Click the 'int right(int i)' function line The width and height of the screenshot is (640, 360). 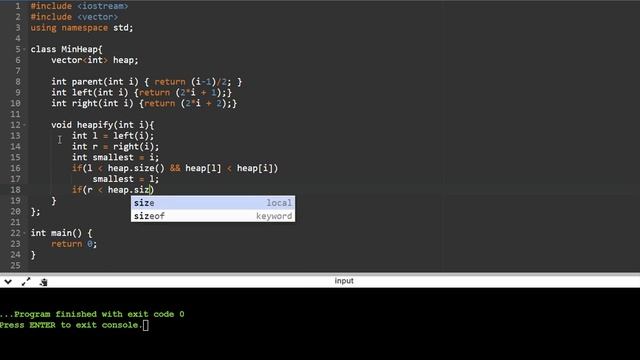[x=144, y=103]
